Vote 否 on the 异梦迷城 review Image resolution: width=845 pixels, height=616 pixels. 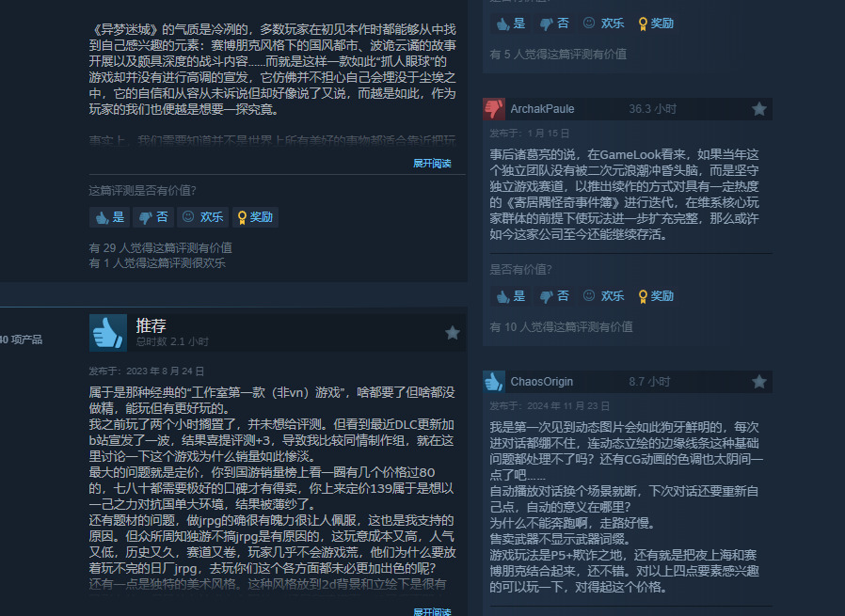pos(153,217)
